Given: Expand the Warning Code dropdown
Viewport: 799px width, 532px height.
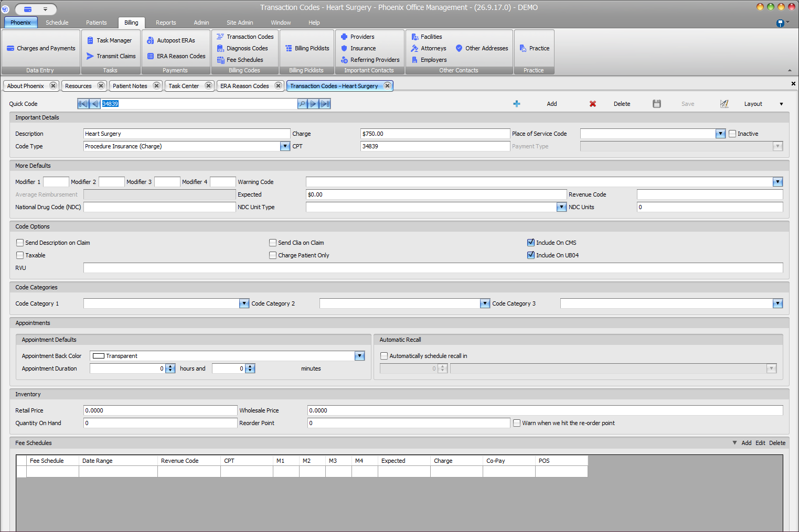Looking at the screenshot, I should (x=777, y=182).
